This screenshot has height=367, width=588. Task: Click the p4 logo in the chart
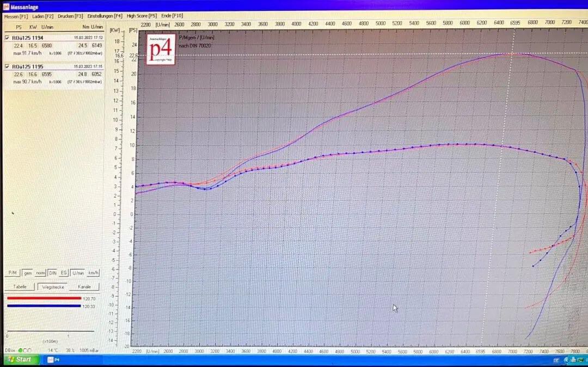point(161,49)
